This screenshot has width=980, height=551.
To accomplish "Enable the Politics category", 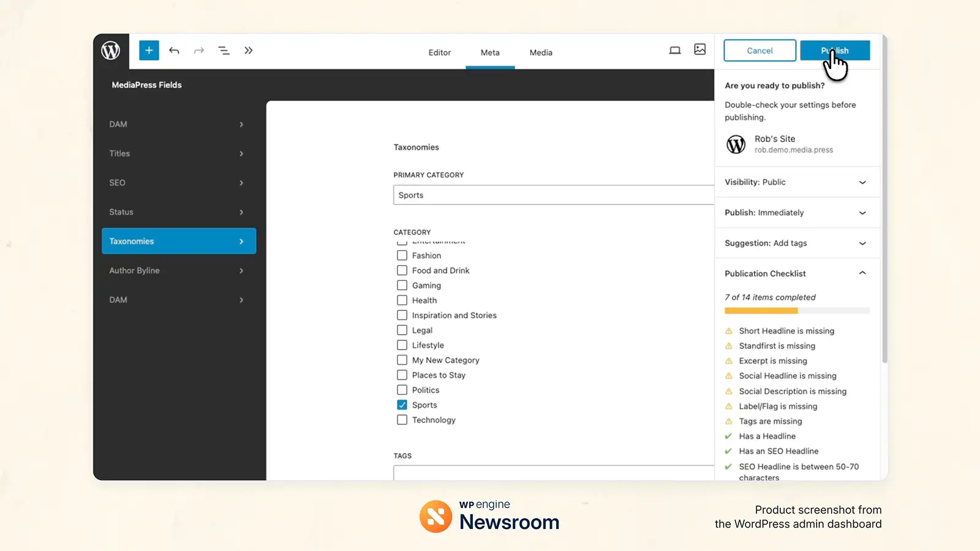I will click(402, 389).
